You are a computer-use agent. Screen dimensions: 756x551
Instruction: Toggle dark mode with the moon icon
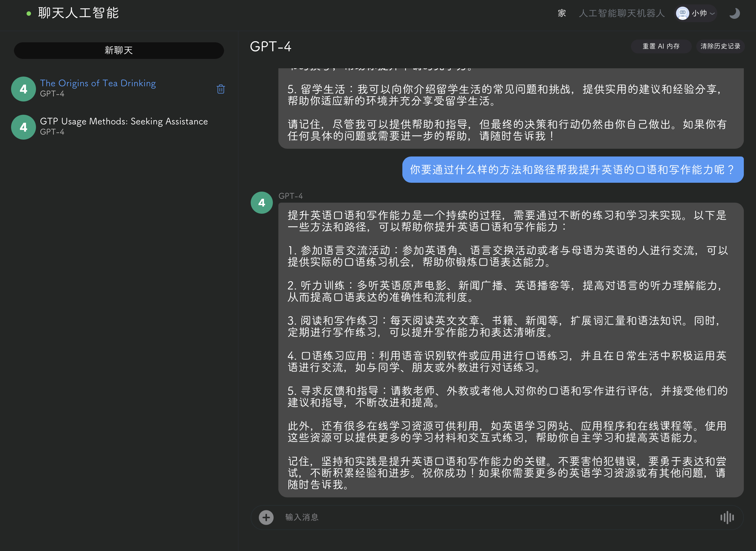[734, 13]
